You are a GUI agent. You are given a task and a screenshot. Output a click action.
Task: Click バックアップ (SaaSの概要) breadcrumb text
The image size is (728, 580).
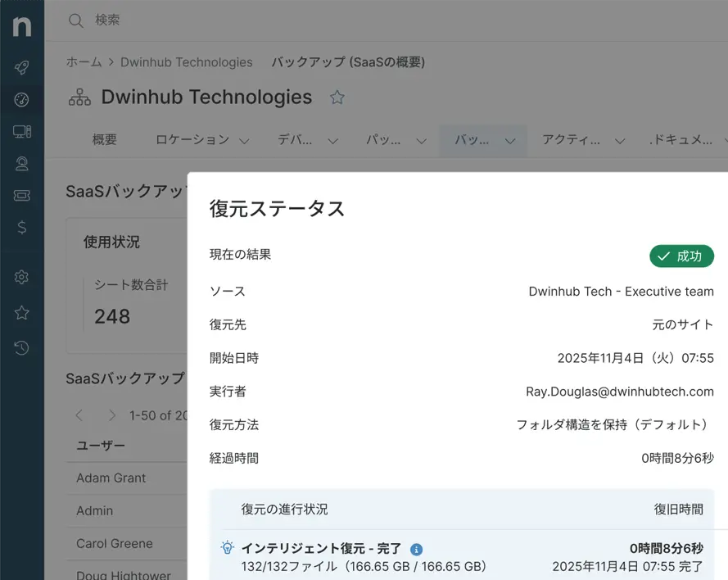pyautogui.click(x=348, y=61)
